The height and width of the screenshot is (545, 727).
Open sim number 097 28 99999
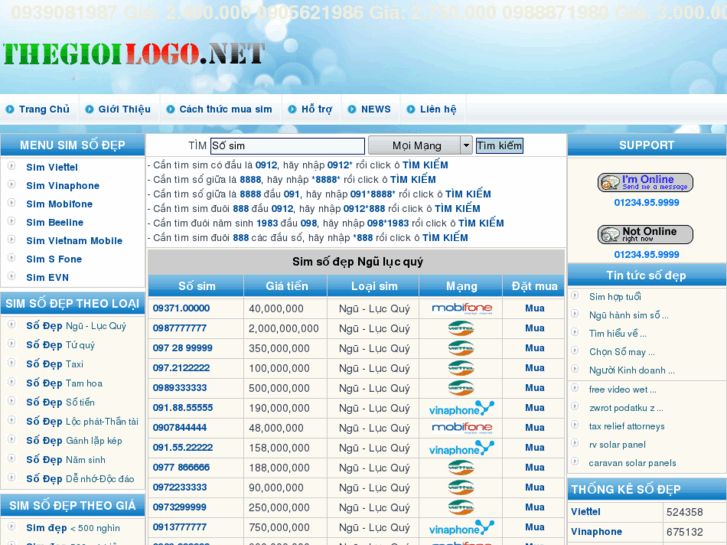[x=183, y=348]
